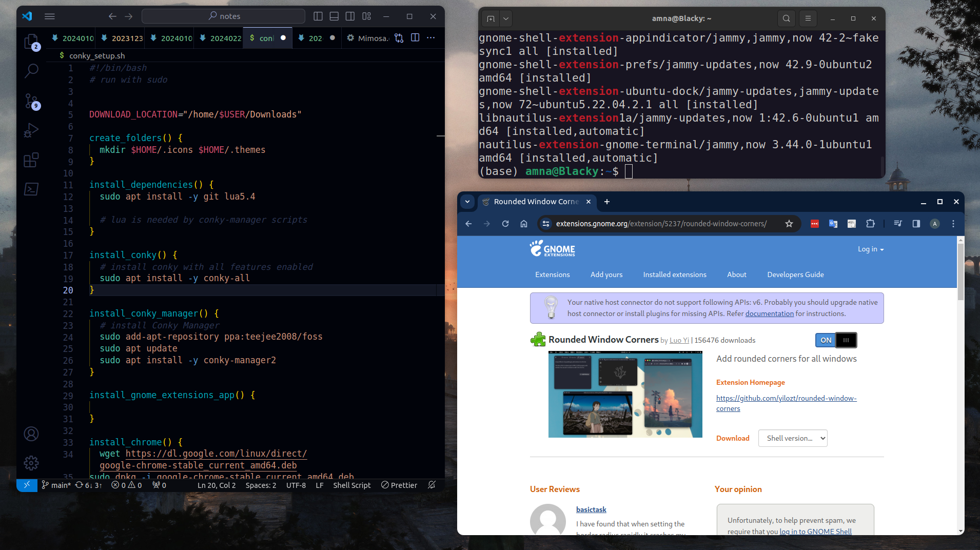Open the Luo Yi author link
Viewport: 980px width, 550px height.
[x=679, y=340]
